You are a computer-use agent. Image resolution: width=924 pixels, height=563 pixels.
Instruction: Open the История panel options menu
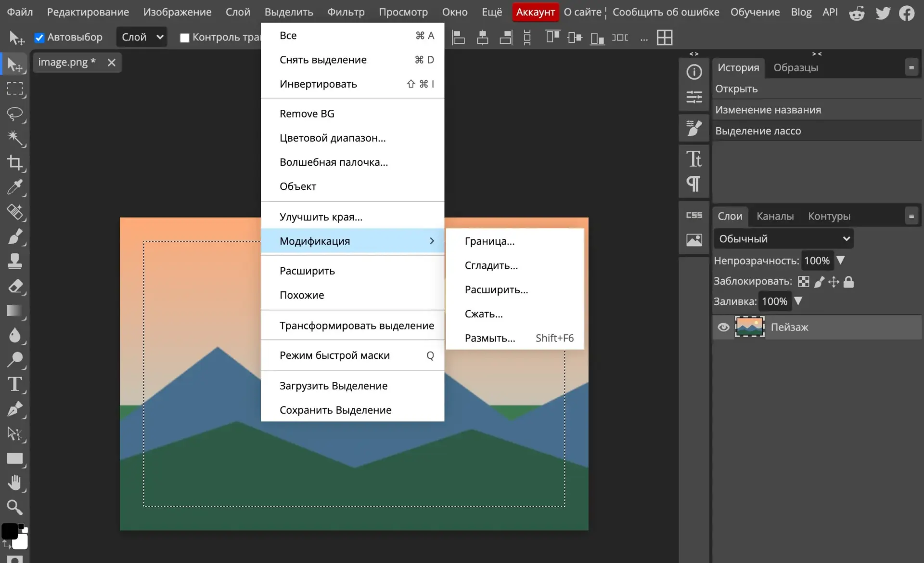911,68
